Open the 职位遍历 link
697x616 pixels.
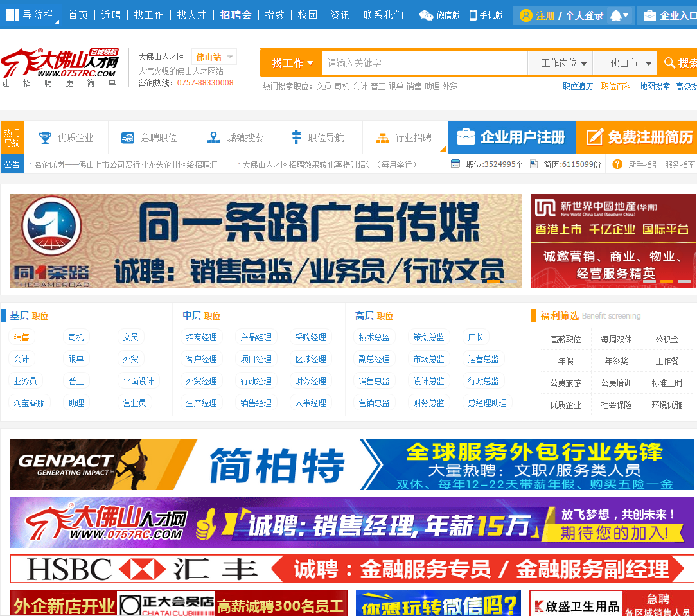(x=578, y=86)
